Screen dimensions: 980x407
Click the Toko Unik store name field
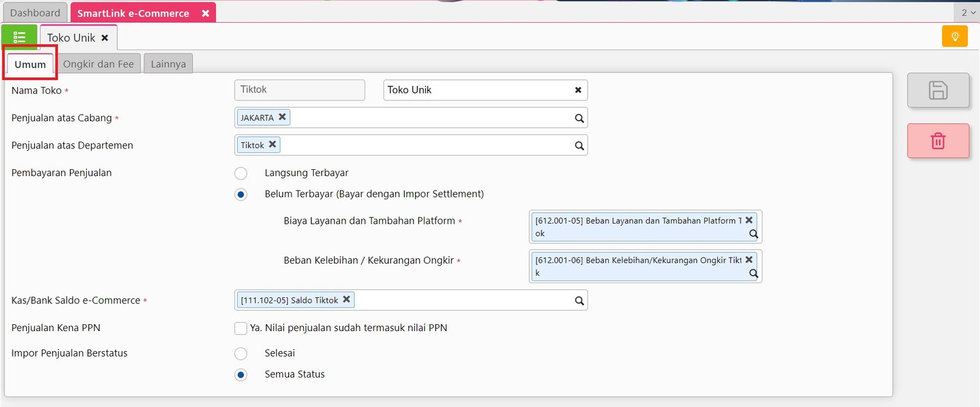[478, 90]
